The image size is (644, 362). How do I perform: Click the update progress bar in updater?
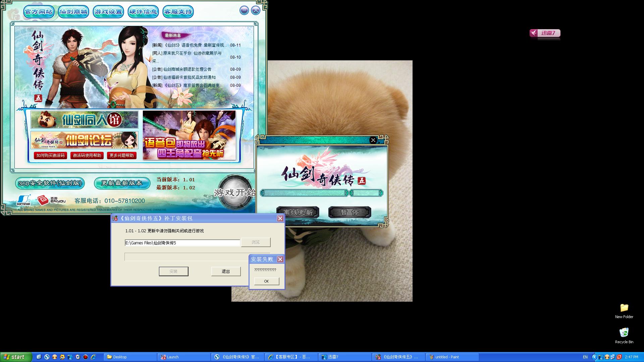pyautogui.click(x=305, y=193)
